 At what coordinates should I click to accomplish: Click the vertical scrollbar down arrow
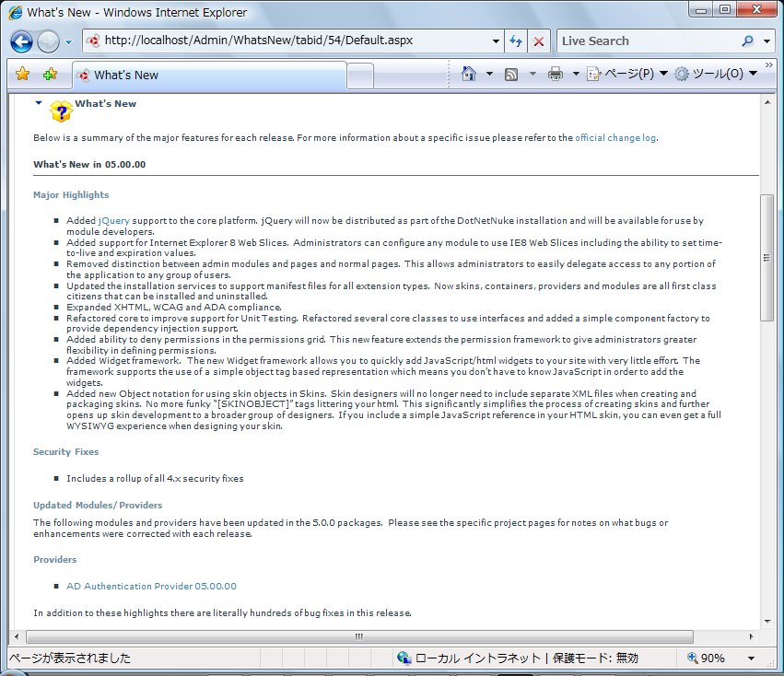[x=767, y=622]
